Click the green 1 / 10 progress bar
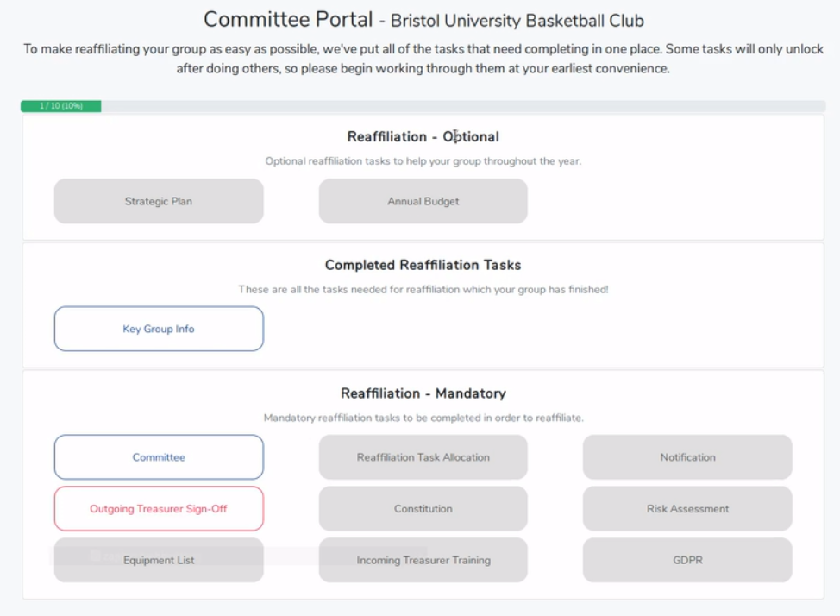The width and height of the screenshot is (840, 616). 61,106
